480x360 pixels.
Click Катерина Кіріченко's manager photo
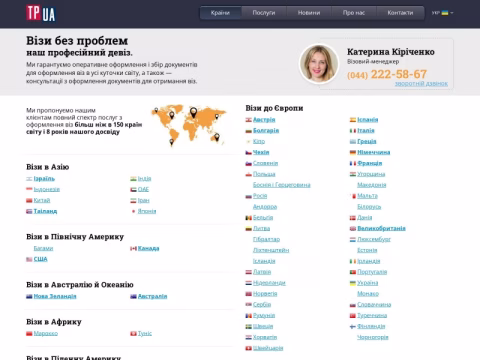click(319, 63)
